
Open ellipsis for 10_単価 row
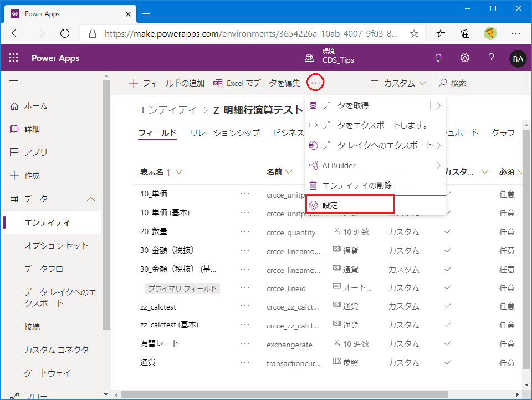click(245, 194)
